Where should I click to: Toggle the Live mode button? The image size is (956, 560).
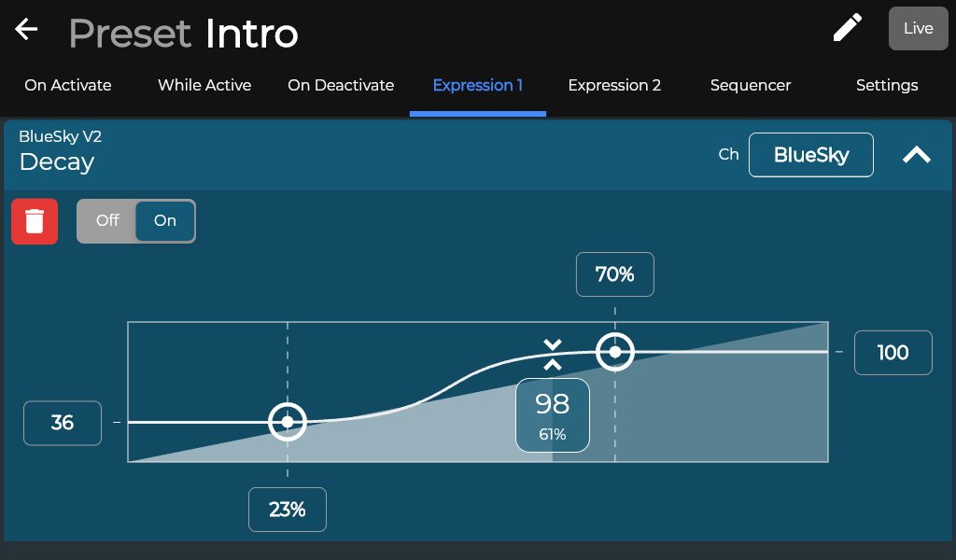click(x=919, y=29)
